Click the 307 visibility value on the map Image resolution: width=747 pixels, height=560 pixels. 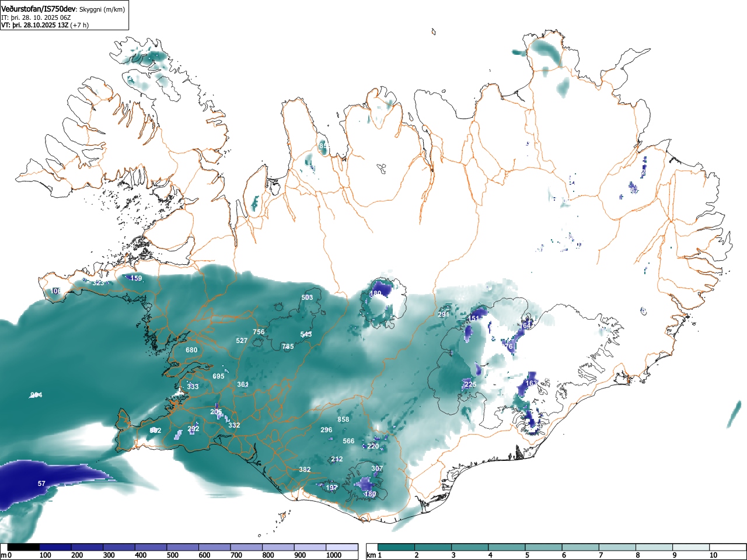(377, 468)
